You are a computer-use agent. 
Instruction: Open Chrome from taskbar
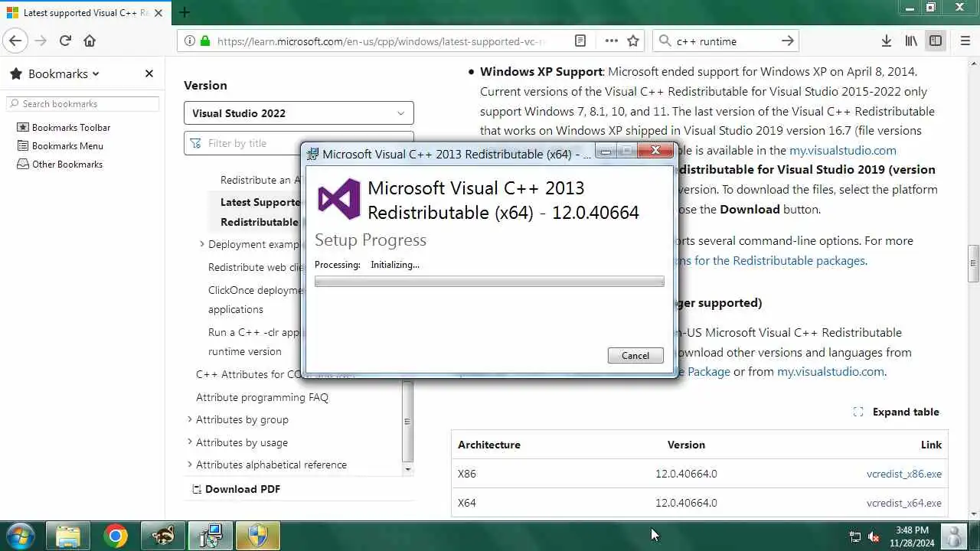(x=116, y=536)
